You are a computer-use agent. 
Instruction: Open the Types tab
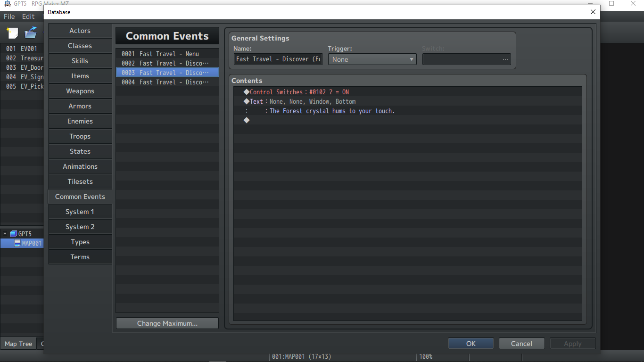tap(80, 242)
